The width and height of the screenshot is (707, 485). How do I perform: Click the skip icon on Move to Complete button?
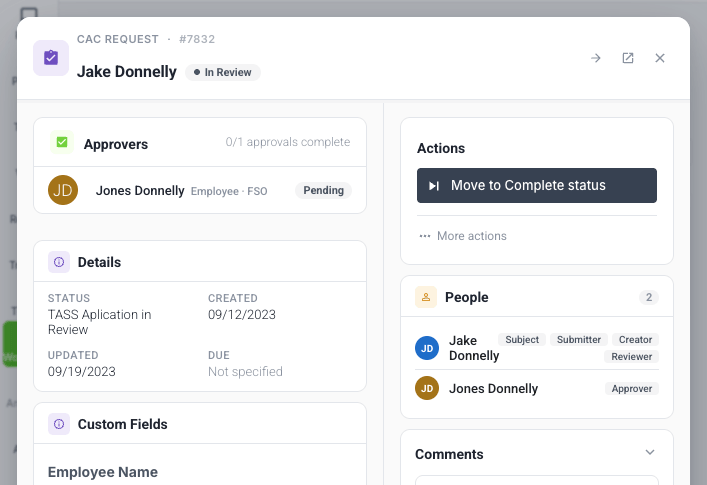pos(434,186)
